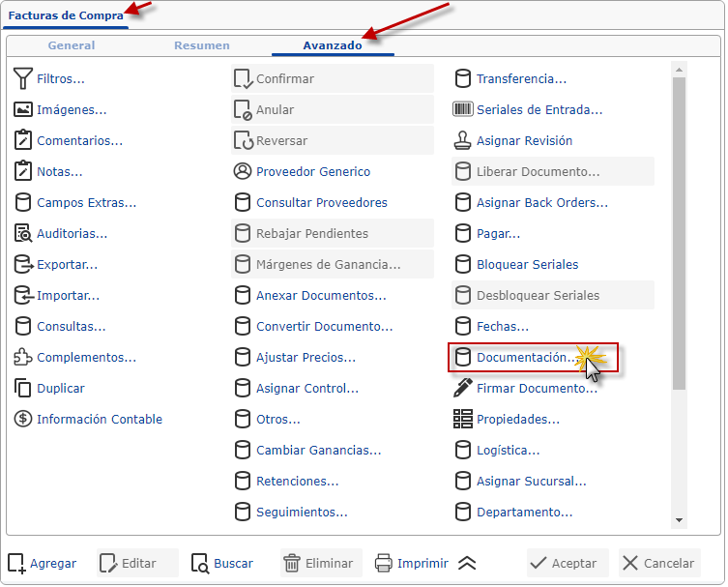Click the vertical scrollbar thumb

(679, 233)
